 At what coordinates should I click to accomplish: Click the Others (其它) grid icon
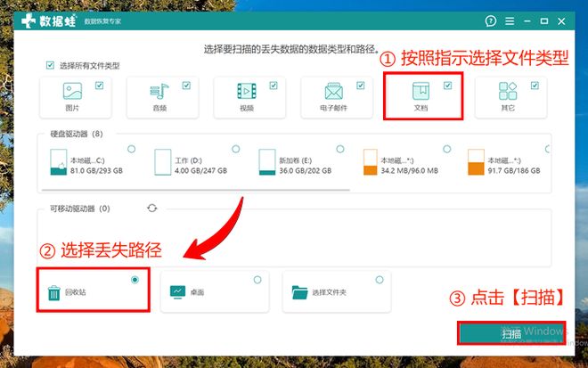[509, 92]
